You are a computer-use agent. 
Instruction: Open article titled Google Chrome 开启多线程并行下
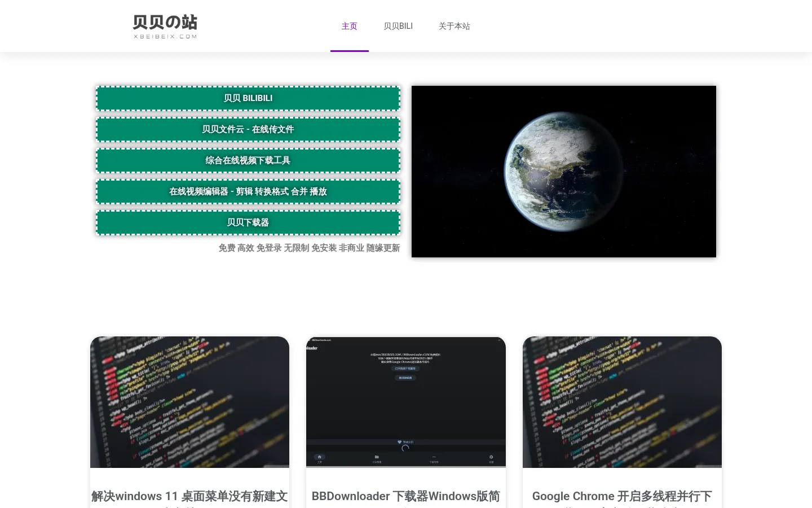(622, 497)
